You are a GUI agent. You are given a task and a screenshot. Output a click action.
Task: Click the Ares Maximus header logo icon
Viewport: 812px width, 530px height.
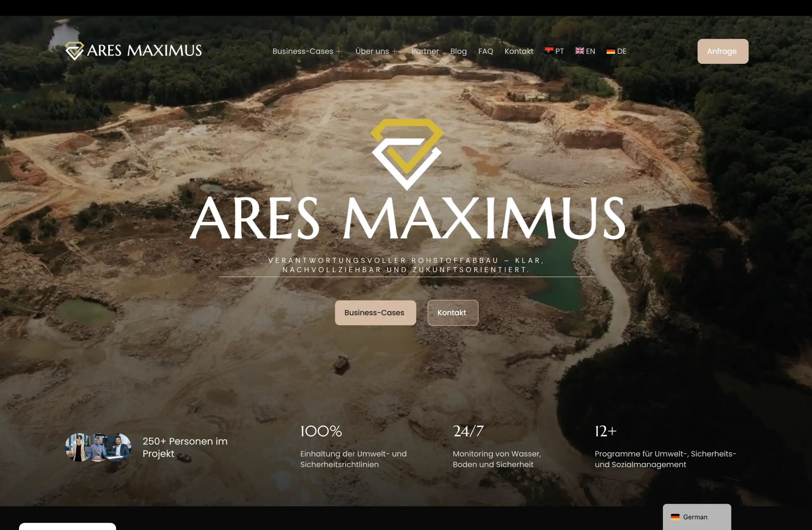tap(74, 51)
